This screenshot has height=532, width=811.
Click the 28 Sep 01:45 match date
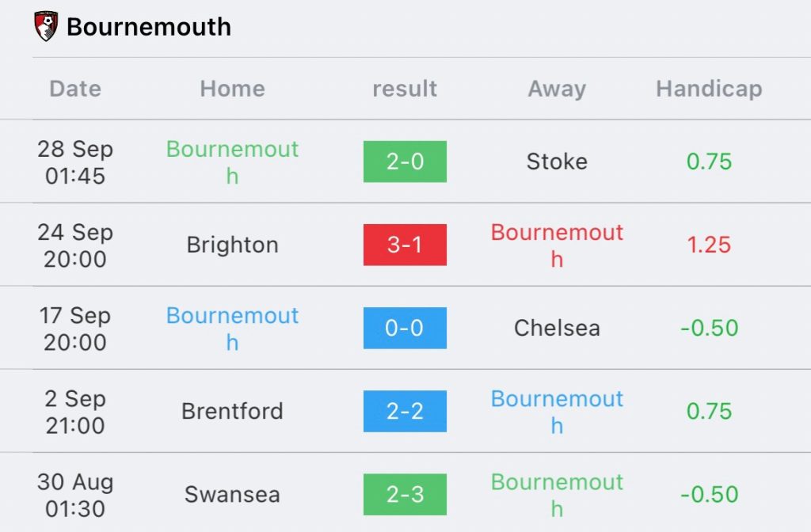pos(75,161)
